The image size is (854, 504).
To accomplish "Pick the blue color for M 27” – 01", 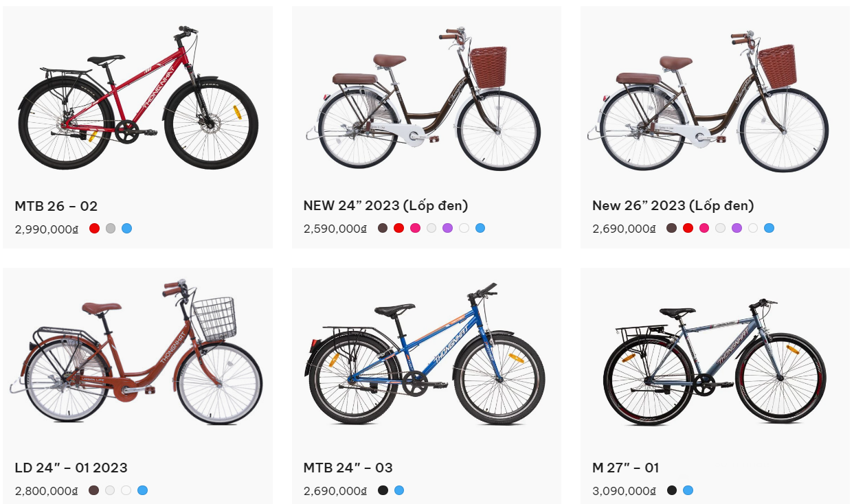I will 688,490.
